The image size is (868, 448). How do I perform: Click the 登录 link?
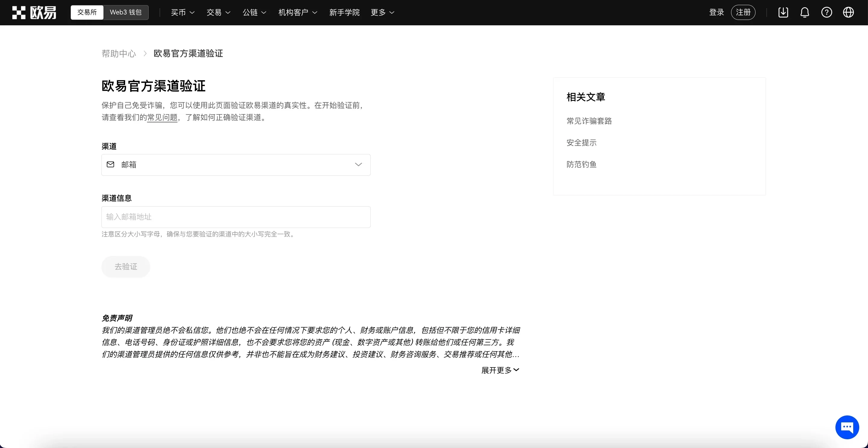pyautogui.click(x=716, y=12)
